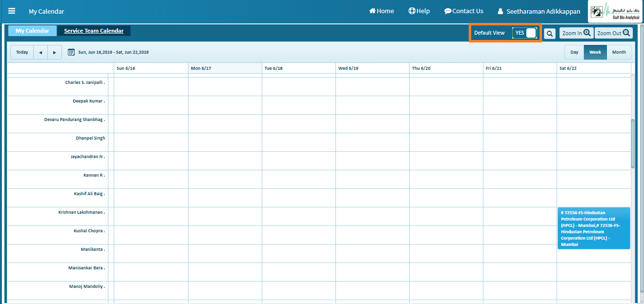Select the Fri 6/21 column header
Image resolution: width=644 pixels, height=304 pixels.
point(520,68)
